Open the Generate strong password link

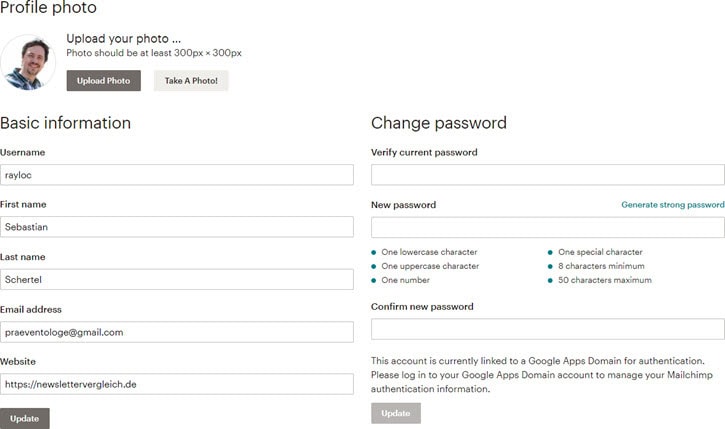[672, 205]
